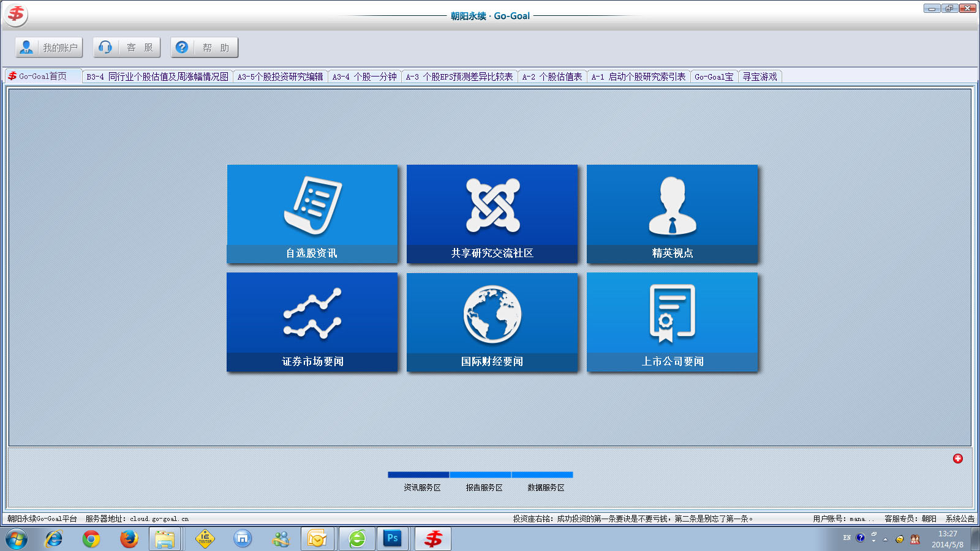Viewport: 980px width, 551px height.
Task: Switch to the Go-Goal首页 tab
Action: 43,77
